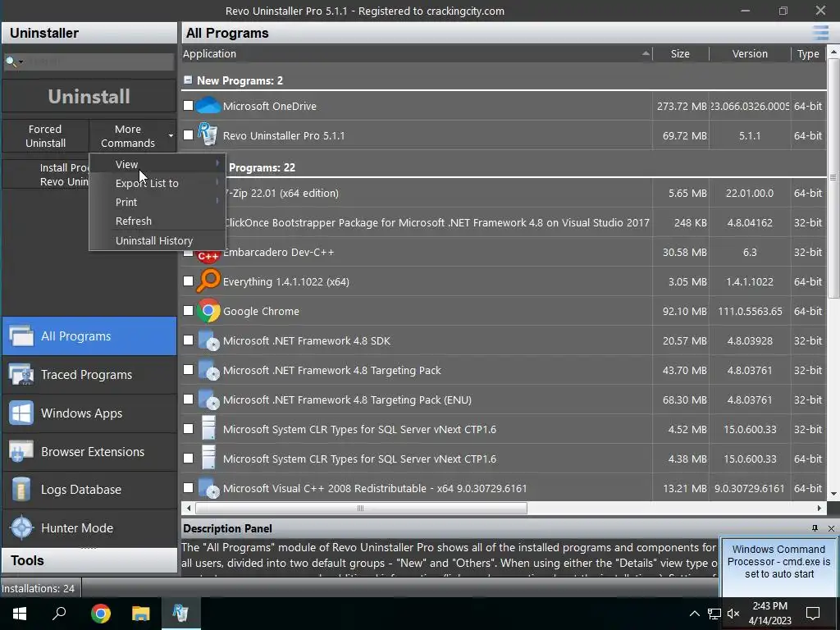This screenshot has width=840, height=630.
Task: Open the All Programs module icon
Action: pyautogui.click(x=21, y=336)
